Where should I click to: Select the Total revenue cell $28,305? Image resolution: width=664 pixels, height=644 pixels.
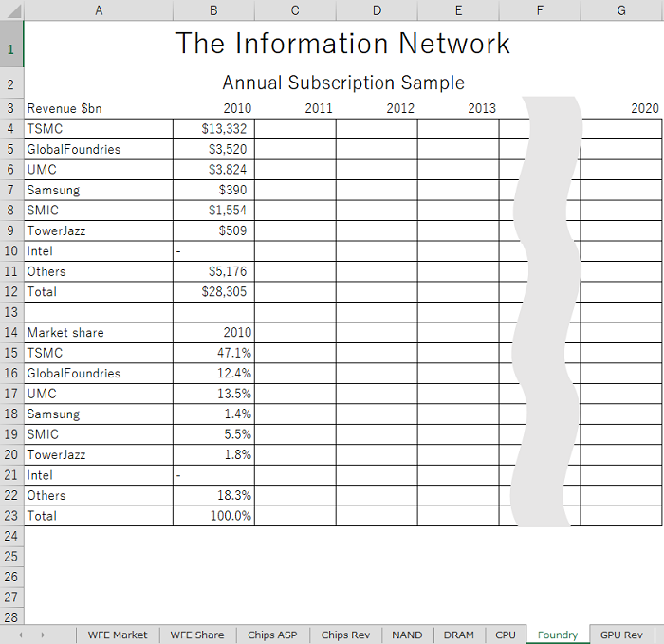pos(213,292)
